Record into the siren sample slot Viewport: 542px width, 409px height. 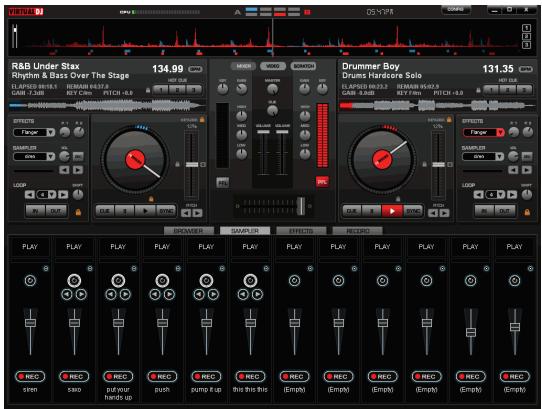click(30, 377)
